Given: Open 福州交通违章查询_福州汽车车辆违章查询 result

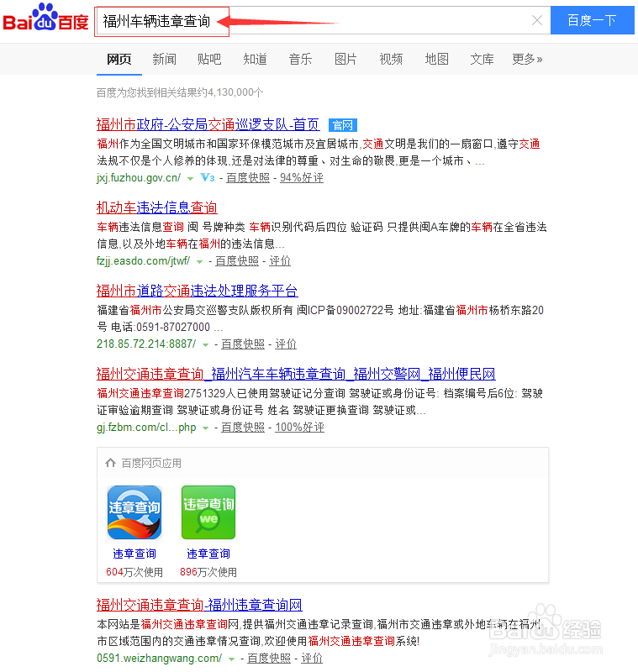Looking at the screenshot, I should (296, 374).
